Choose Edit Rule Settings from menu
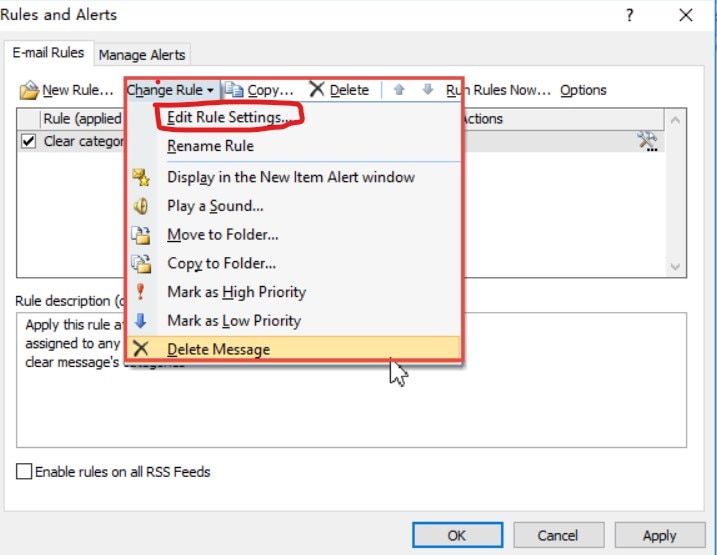Viewport: 717px width, 555px height. tap(229, 117)
